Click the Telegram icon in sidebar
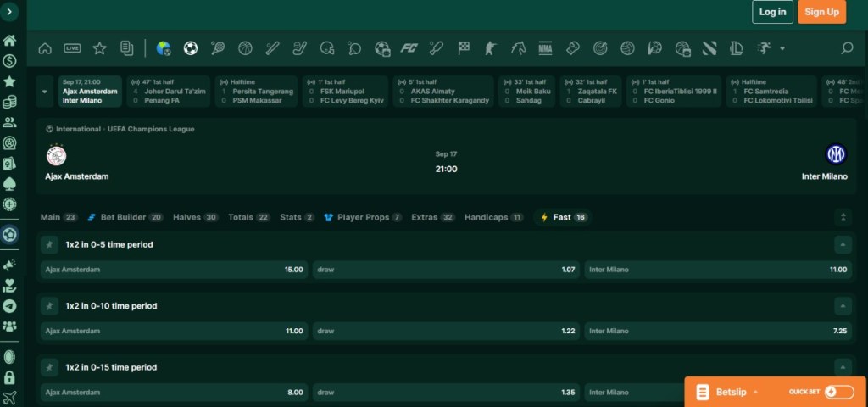 [9, 306]
